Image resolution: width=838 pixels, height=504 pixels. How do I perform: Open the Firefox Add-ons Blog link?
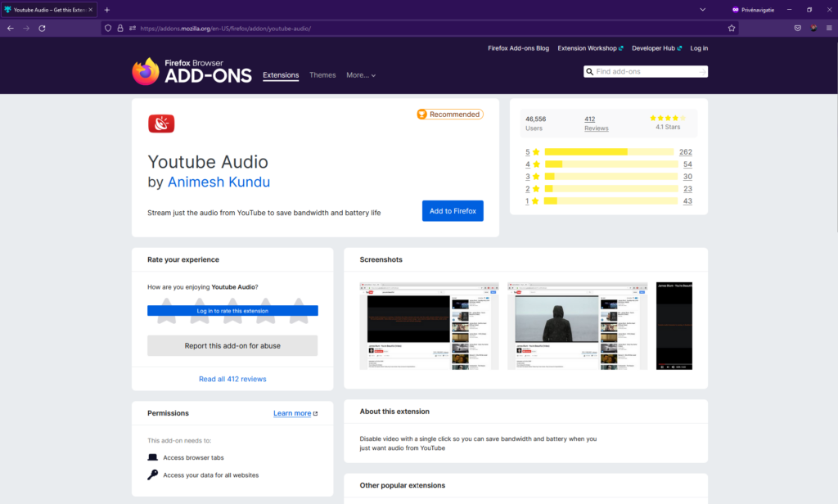click(518, 48)
